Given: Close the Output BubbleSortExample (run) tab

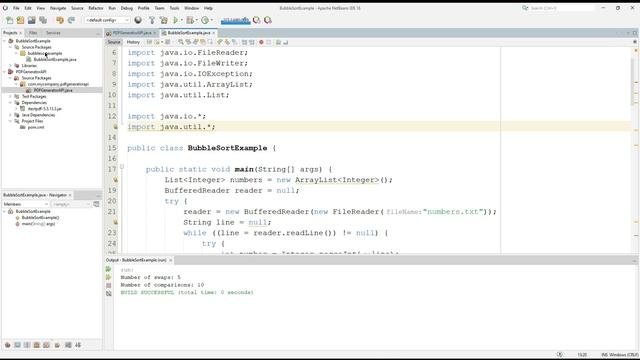Looking at the screenshot, I should point(171,260).
